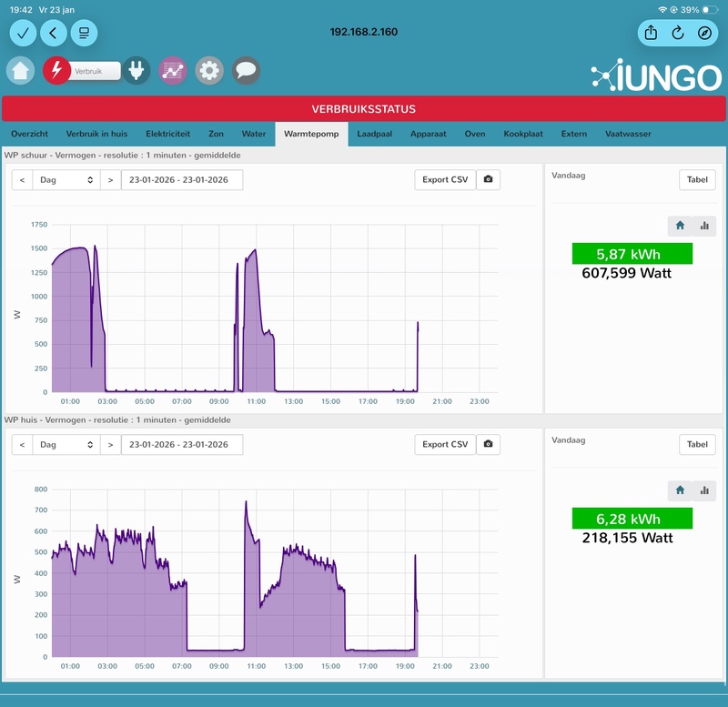
Task: Show Tabel for WP huis
Action: [697, 444]
